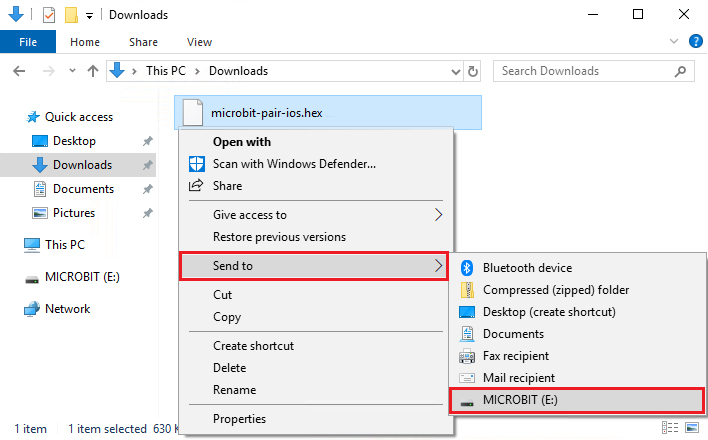Expand the address bar history dropdown
Image resolution: width=708 pixels, height=440 pixels.
456,71
